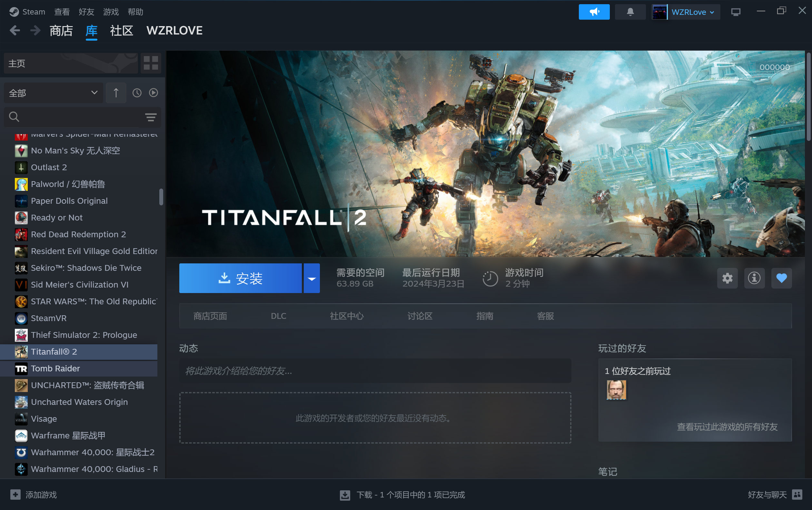812x510 pixels.
Task: Click the download status icon
Action: [x=345, y=495]
